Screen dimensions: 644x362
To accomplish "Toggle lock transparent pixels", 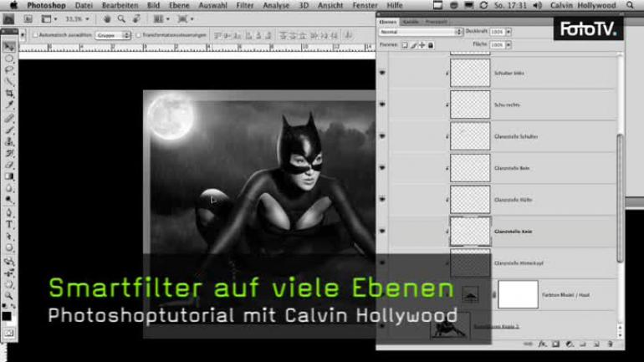I will click(405, 45).
